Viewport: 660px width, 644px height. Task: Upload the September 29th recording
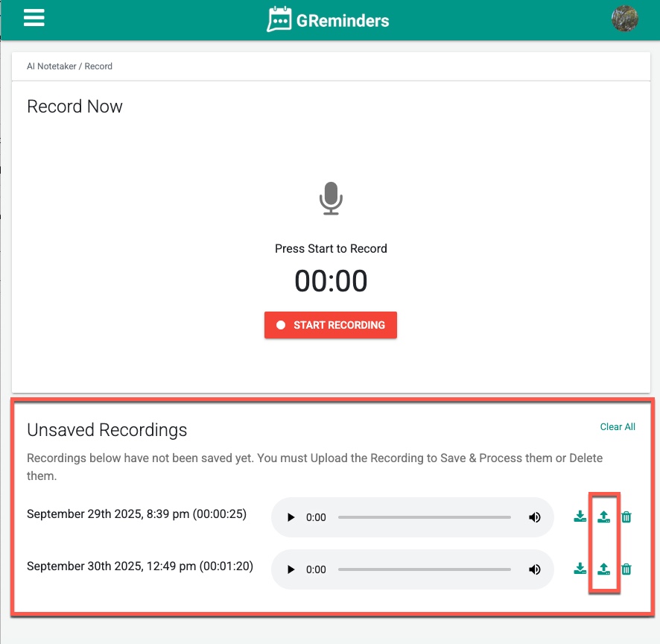(x=604, y=517)
